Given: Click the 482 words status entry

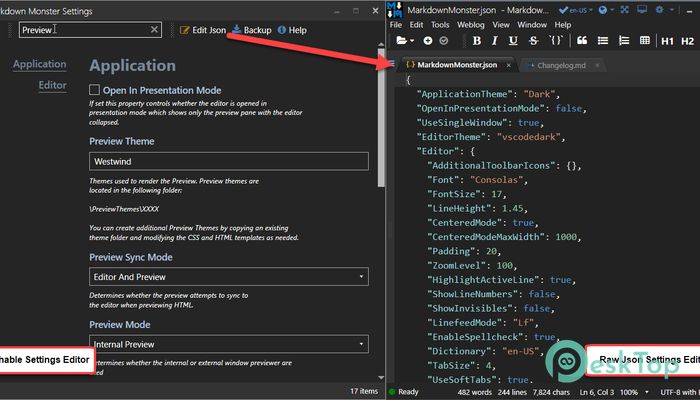Looking at the screenshot, I should [473, 392].
